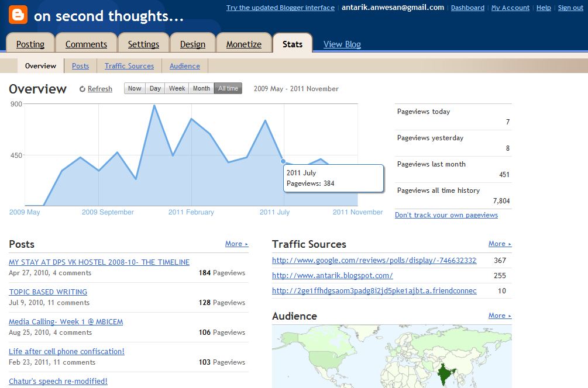Open MY STAY AT DPS VK HOSTEL post
Image resolution: width=588 pixels, height=388 pixels.
(x=99, y=262)
